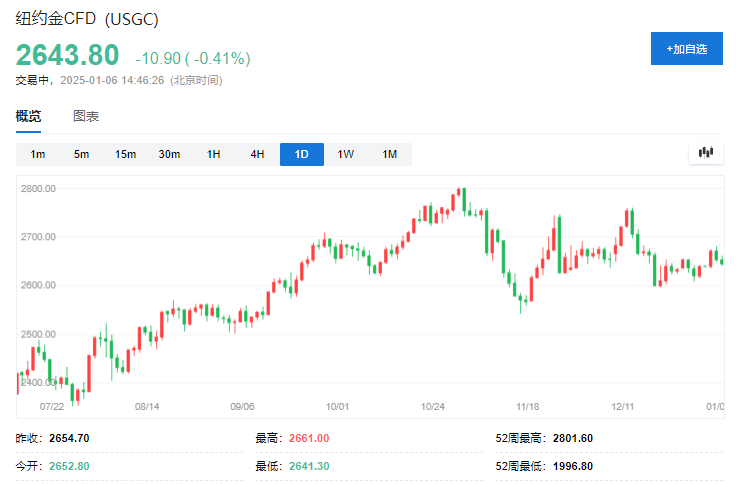Switch to the 概览 tab
Viewport: 736px width, 484px height.
click(28, 116)
